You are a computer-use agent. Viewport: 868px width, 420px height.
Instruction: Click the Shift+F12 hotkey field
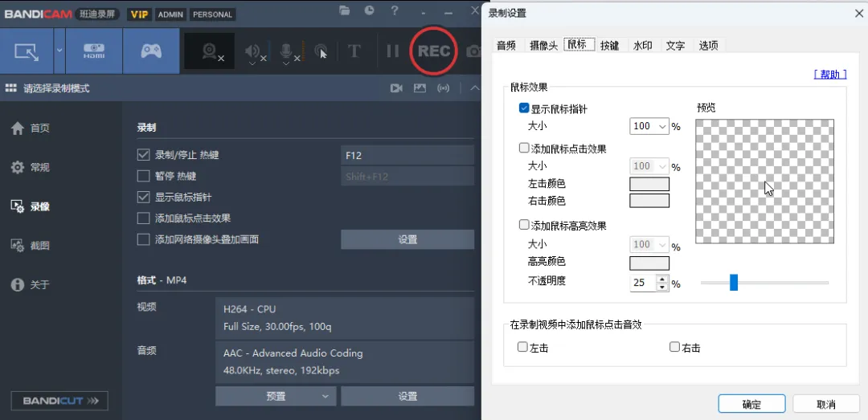click(407, 177)
